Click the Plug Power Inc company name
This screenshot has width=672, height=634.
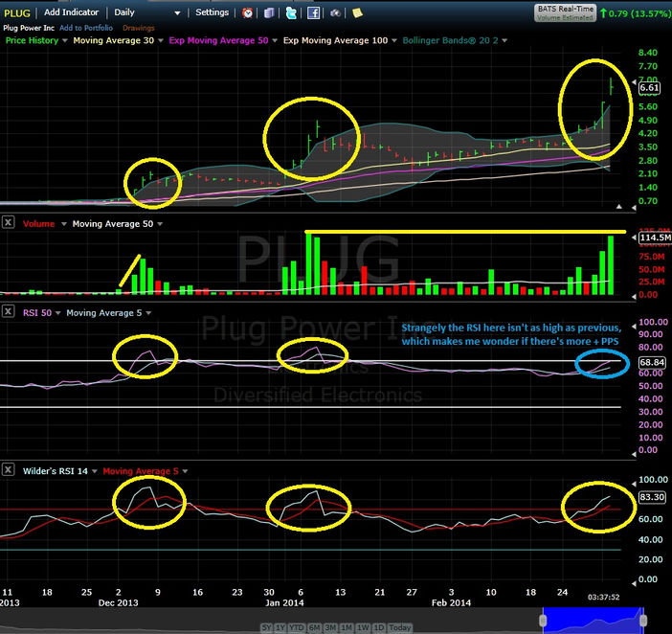29,28
